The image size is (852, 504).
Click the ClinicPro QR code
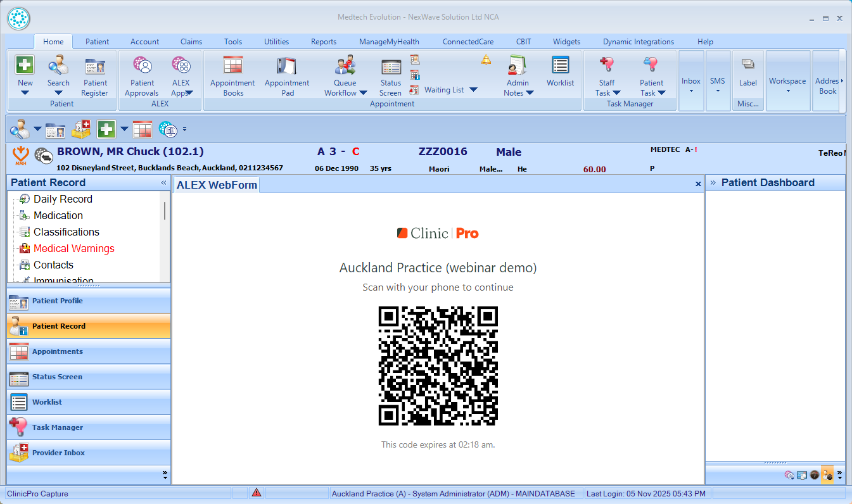pyautogui.click(x=438, y=366)
